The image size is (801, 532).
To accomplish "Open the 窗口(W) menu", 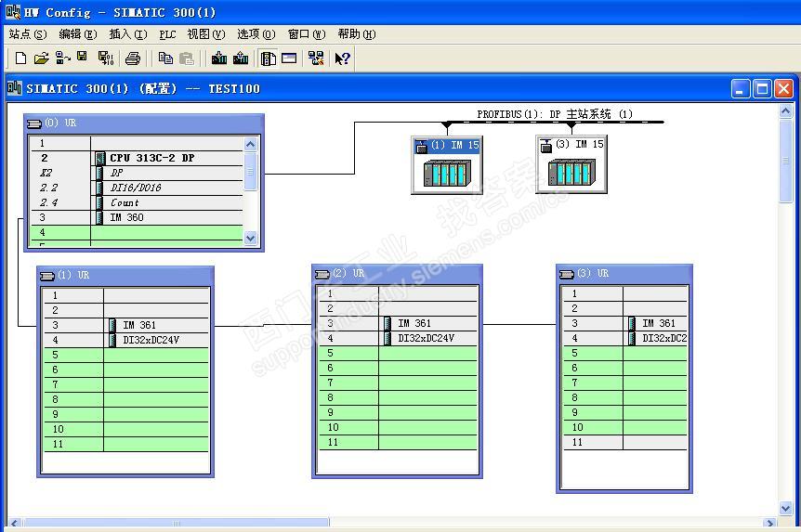I will [x=307, y=34].
